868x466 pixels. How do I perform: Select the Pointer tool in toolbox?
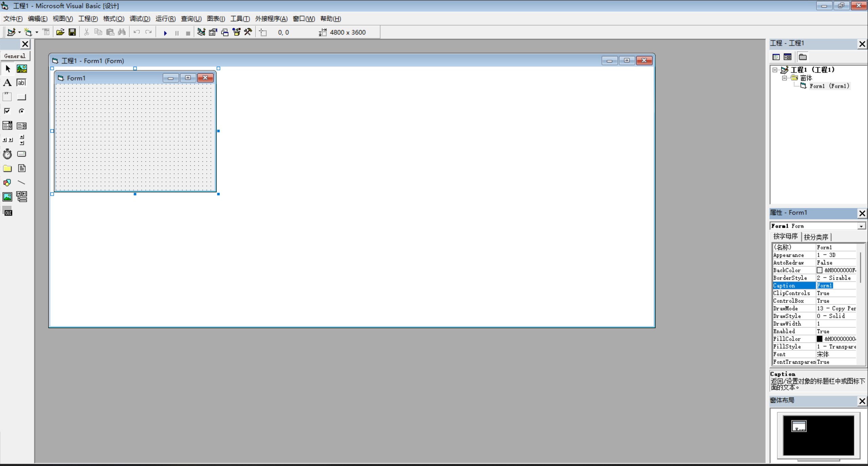coord(7,69)
